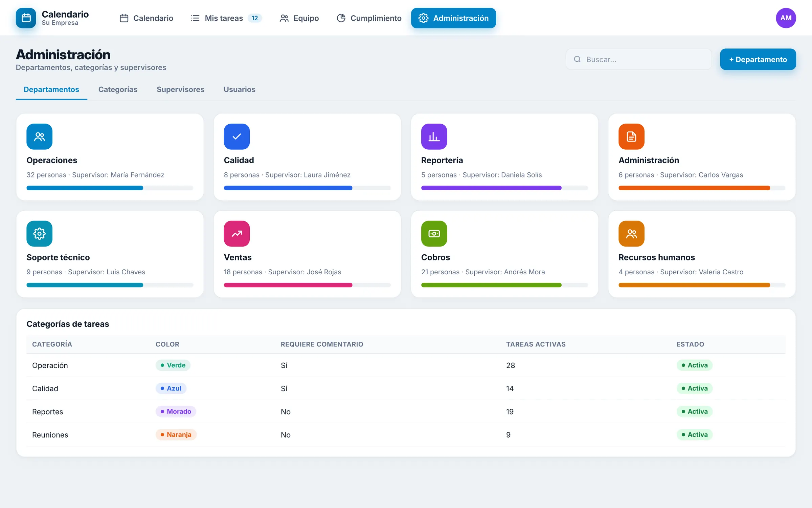Switch to the Departamentos tab
Image resolution: width=812 pixels, height=508 pixels.
(x=51, y=89)
